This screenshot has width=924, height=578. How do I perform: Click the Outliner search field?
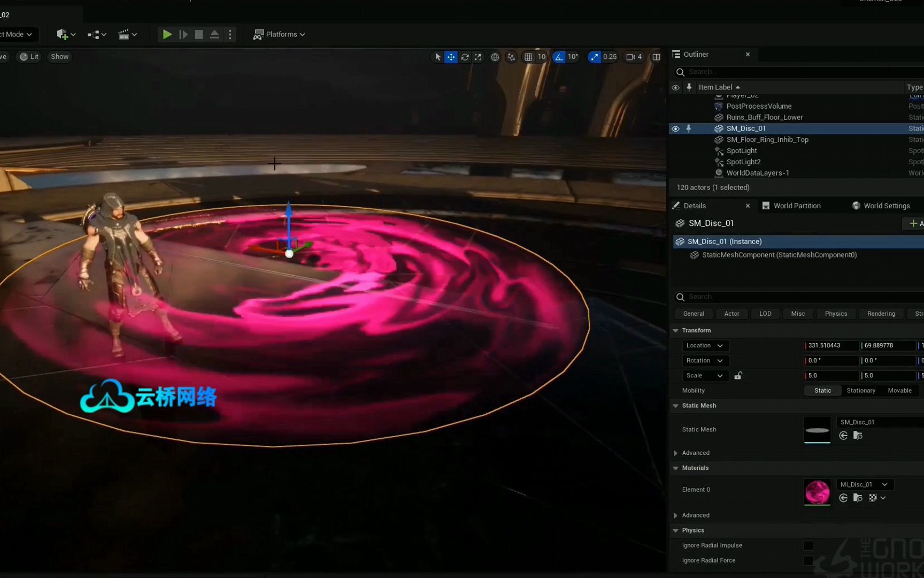pos(800,72)
